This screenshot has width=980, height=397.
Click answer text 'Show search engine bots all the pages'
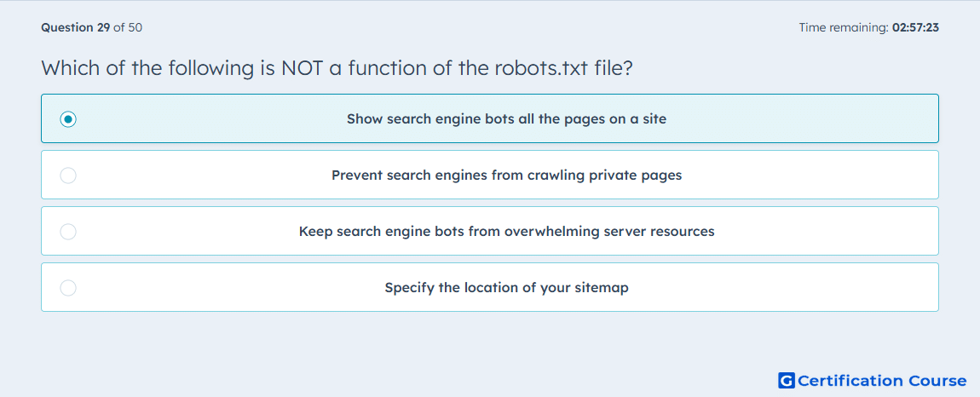click(x=470, y=118)
